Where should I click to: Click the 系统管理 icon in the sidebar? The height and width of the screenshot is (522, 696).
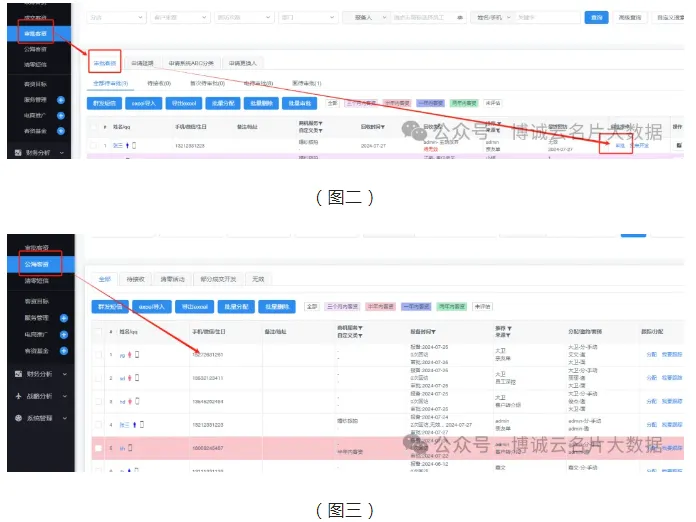click(18, 418)
